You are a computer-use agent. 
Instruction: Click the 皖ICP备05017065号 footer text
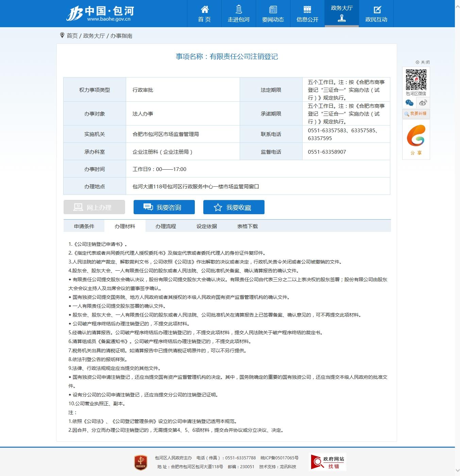[x=279, y=458]
